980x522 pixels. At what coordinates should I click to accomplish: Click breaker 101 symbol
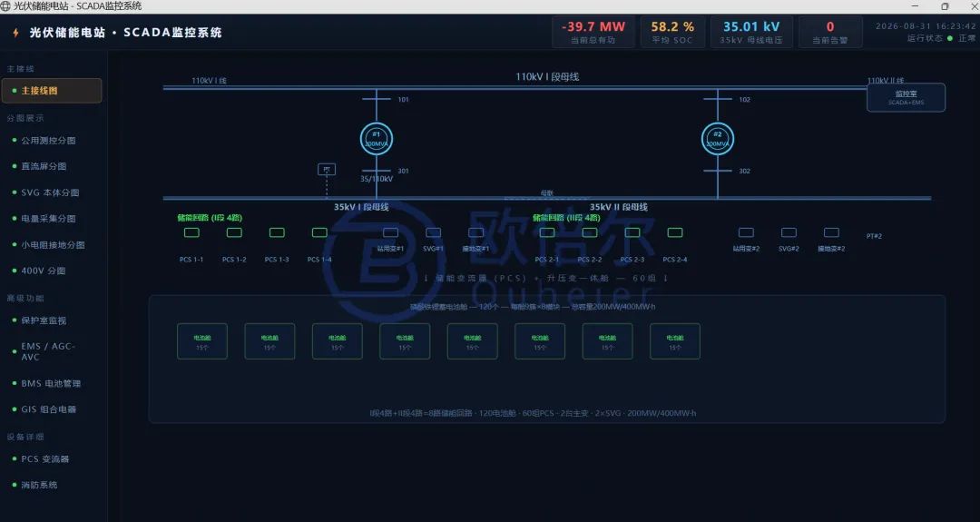click(377, 99)
